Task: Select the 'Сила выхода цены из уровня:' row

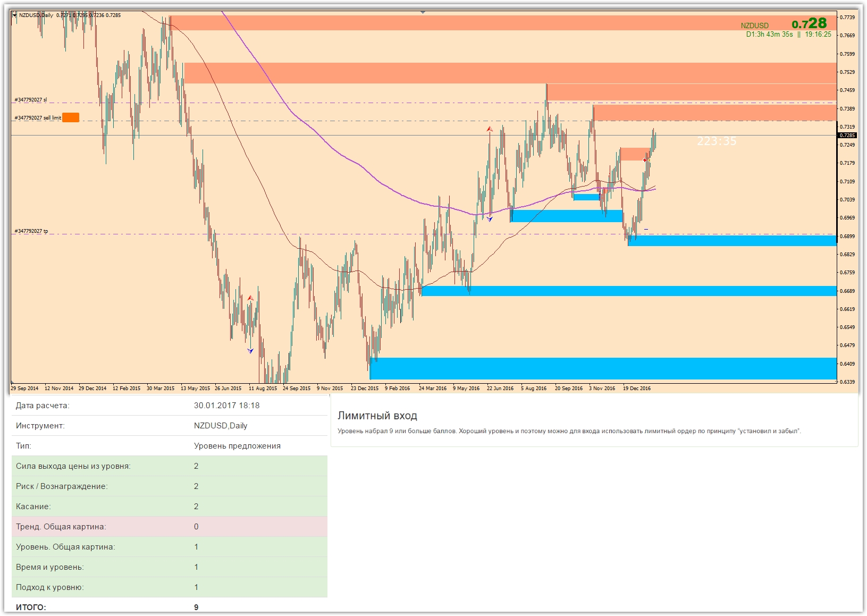Action: coord(170,466)
